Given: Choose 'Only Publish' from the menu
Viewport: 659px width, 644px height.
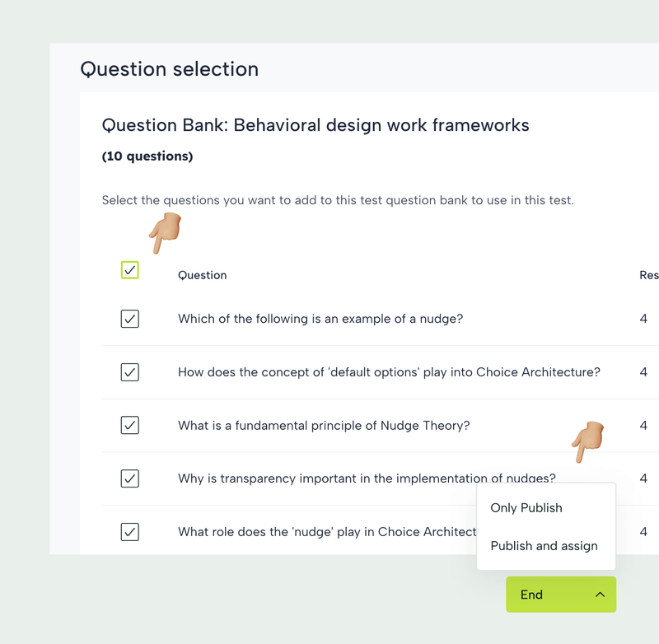Looking at the screenshot, I should click(x=526, y=508).
